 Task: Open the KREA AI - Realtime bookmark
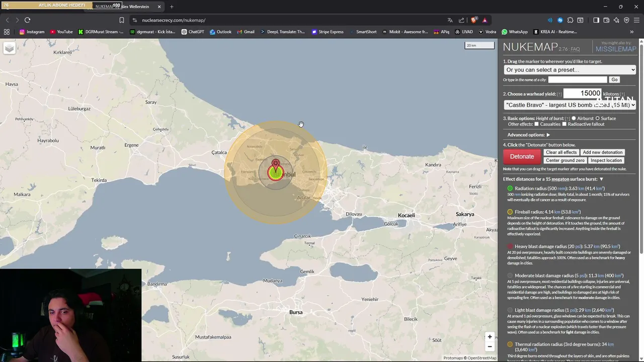(x=555, y=32)
